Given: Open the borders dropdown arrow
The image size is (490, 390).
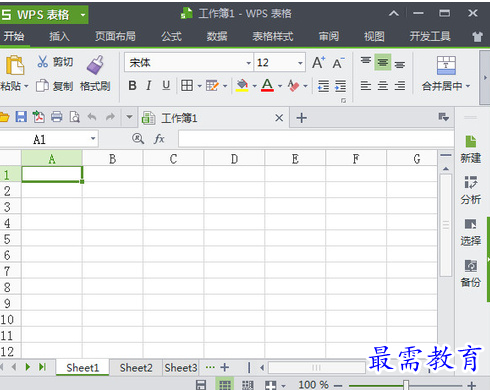Looking at the screenshot, I should (x=199, y=86).
